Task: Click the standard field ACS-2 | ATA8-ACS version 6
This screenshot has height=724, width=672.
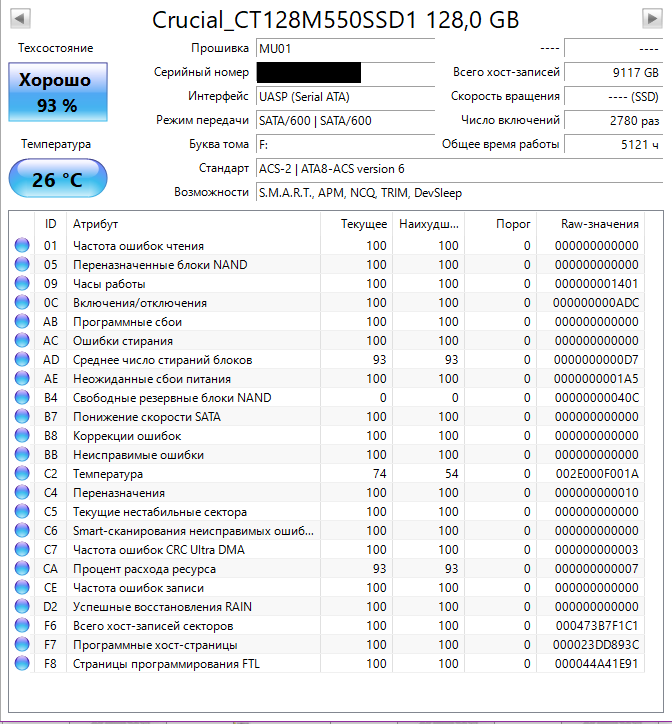Action: 459,169
